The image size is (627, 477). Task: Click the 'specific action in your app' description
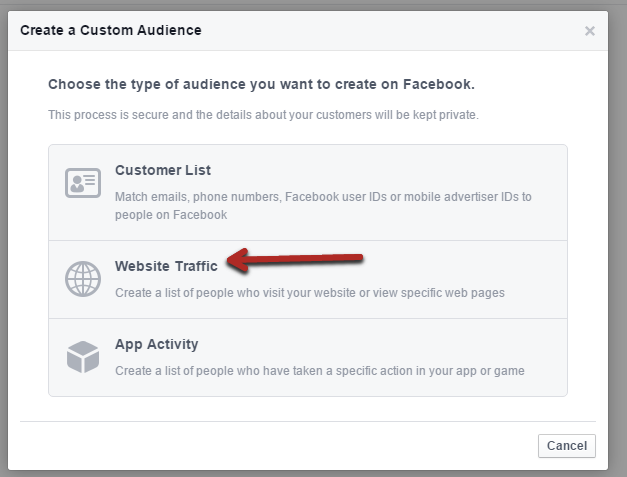(319, 371)
